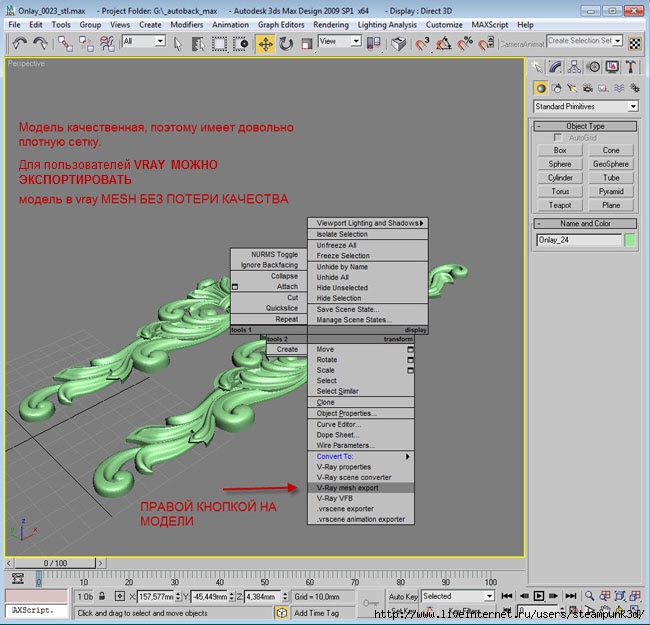This screenshot has height=625, width=650.
Task: Open the 'Selected' key filter dropdown
Action: (x=458, y=596)
